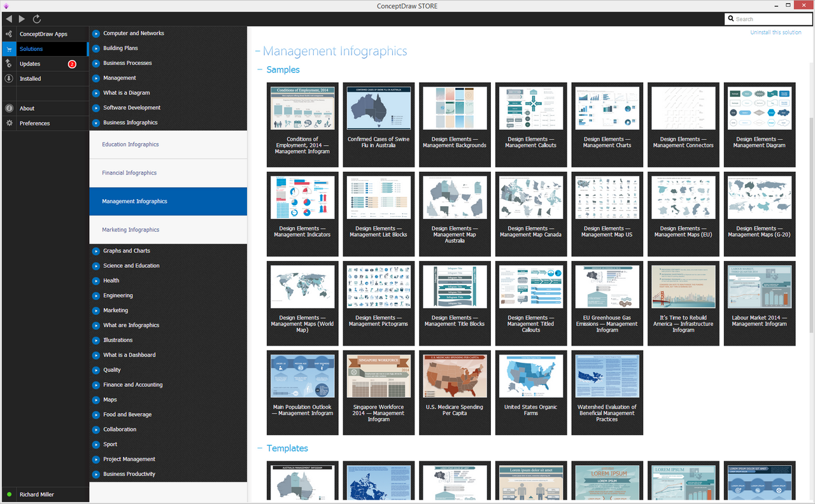Viewport: 815px width, 504px height.
Task: Click the ConceptDraw Apps sidebar icon
Action: (9, 34)
